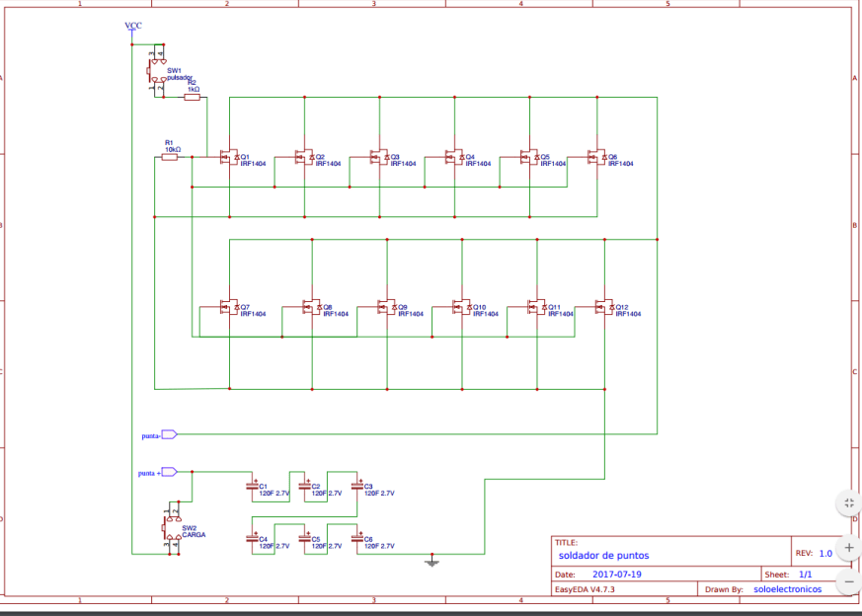This screenshot has height=616, width=862.
Task: Select the ground symbol near the capacitors
Action: (431, 563)
